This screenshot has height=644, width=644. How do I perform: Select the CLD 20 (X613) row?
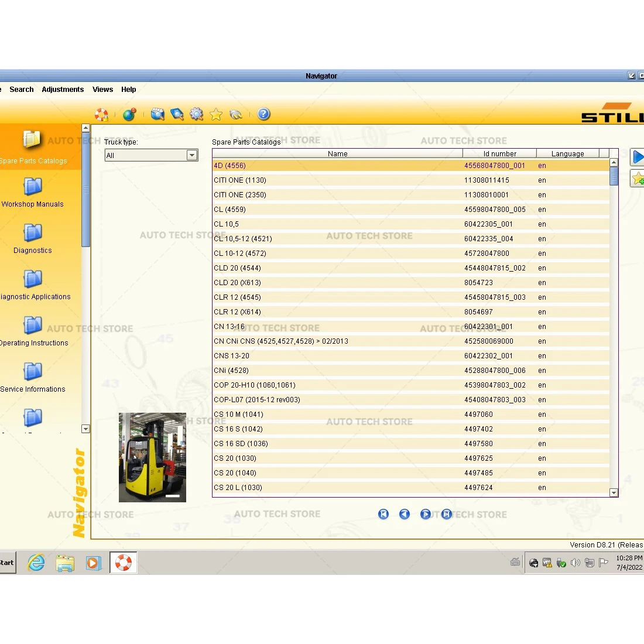pos(411,283)
